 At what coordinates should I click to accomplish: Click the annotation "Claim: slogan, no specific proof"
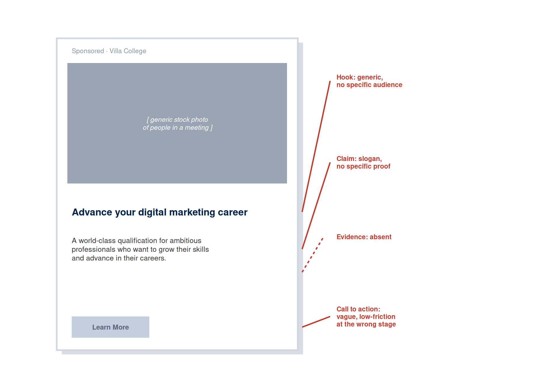tap(363, 162)
